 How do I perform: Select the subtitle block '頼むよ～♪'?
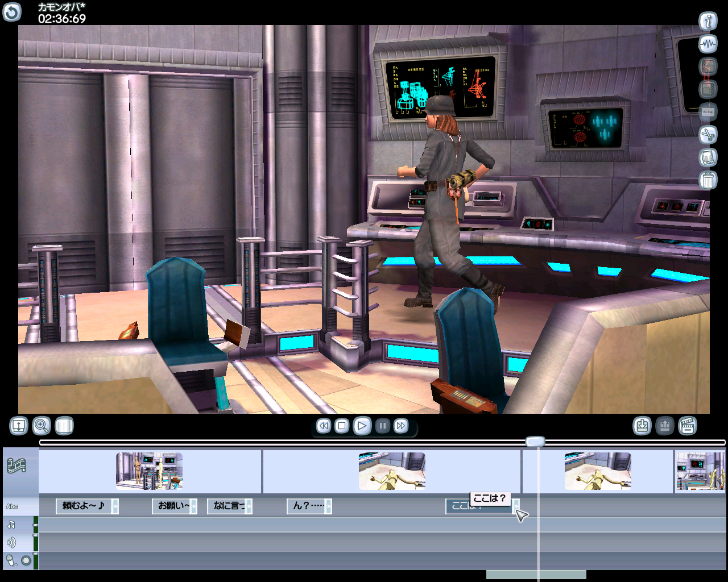click(87, 506)
